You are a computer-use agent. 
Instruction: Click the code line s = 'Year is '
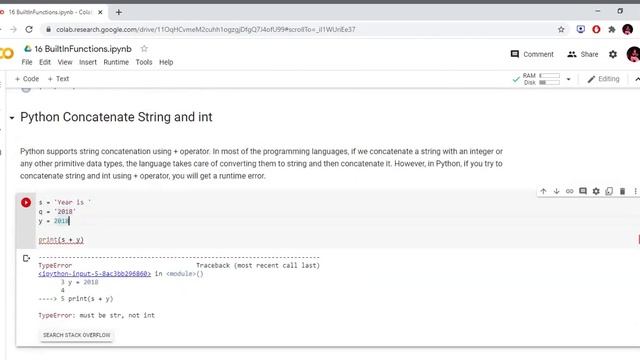(65, 202)
